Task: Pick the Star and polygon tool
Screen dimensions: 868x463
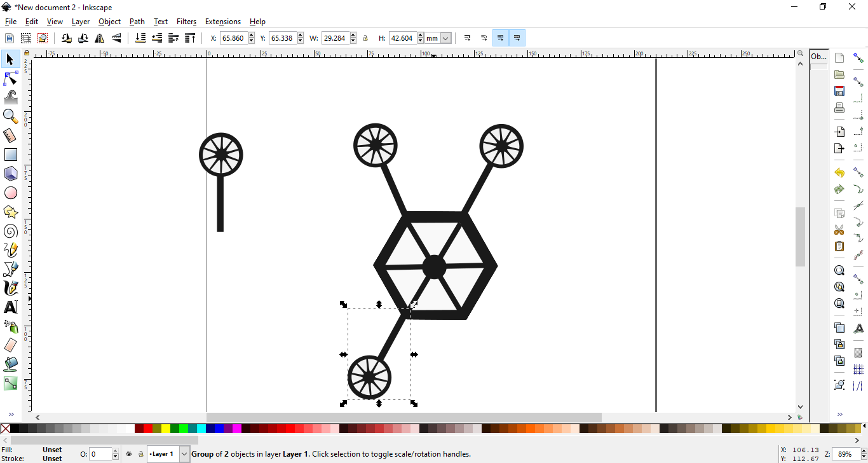Action: [10, 212]
